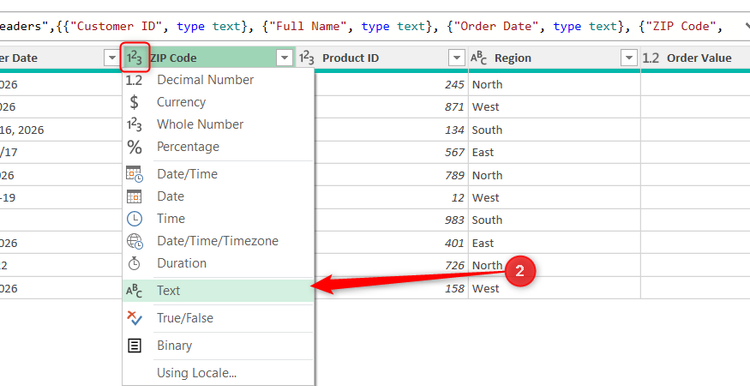Click in the formula bar text
750x386 pixels.
[x=361, y=26]
